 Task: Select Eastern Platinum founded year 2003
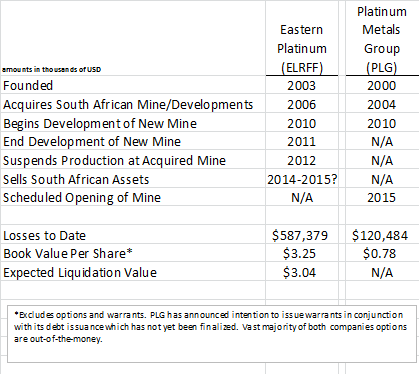tap(302, 85)
